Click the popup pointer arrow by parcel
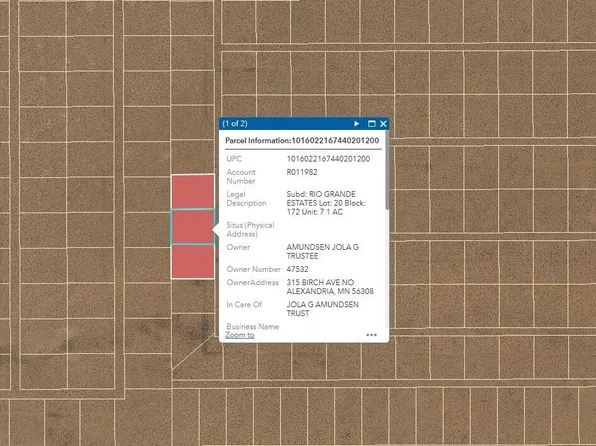Viewport: 596px width, 446px height. [216, 230]
